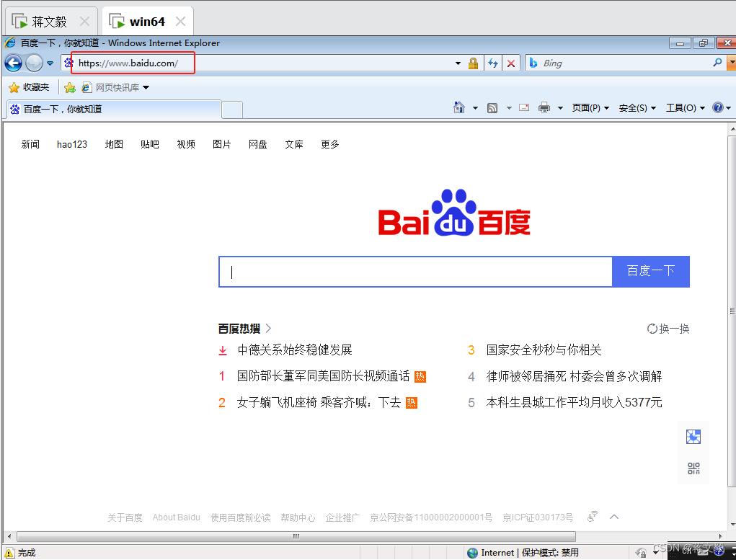Viewport: 736px width, 560px height.
Task: Switch to the win64 VM tab
Action: (x=147, y=22)
